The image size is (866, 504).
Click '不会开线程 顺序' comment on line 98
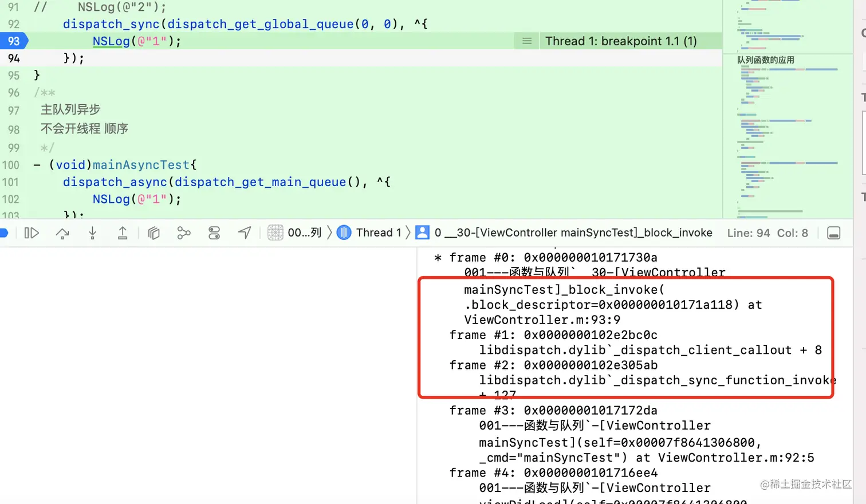click(x=84, y=128)
